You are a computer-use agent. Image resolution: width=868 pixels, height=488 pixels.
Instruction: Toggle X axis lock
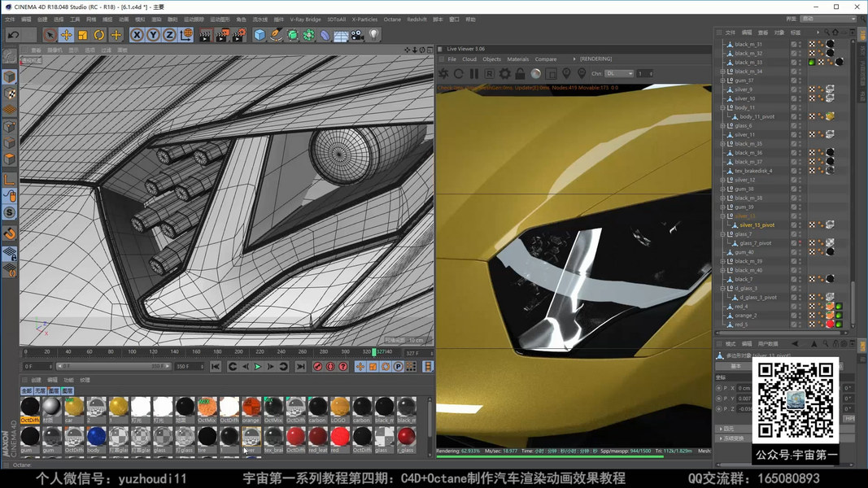pos(137,35)
